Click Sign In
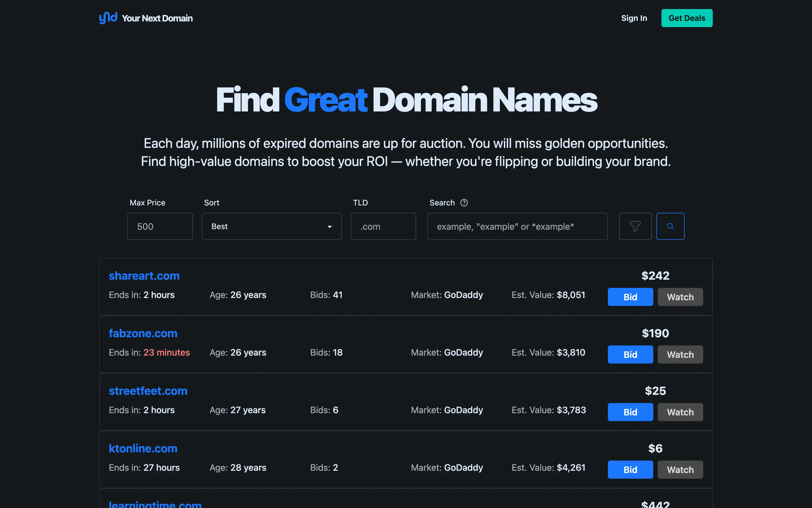This screenshot has height=508, width=812. click(x=634, y=18)
